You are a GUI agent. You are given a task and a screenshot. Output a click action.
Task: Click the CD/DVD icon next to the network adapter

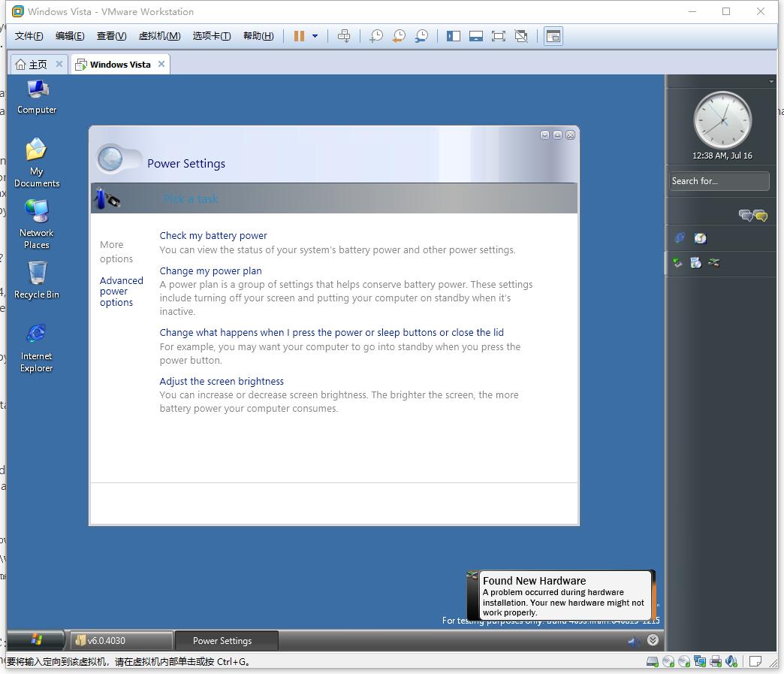tap(684, 661)
